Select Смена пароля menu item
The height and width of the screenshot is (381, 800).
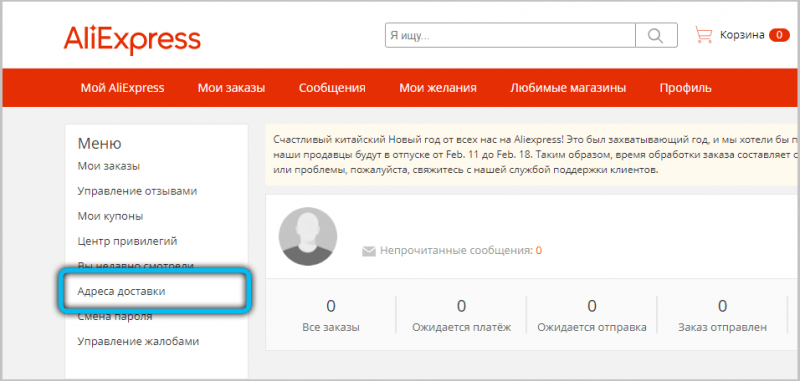coord(115,317)
